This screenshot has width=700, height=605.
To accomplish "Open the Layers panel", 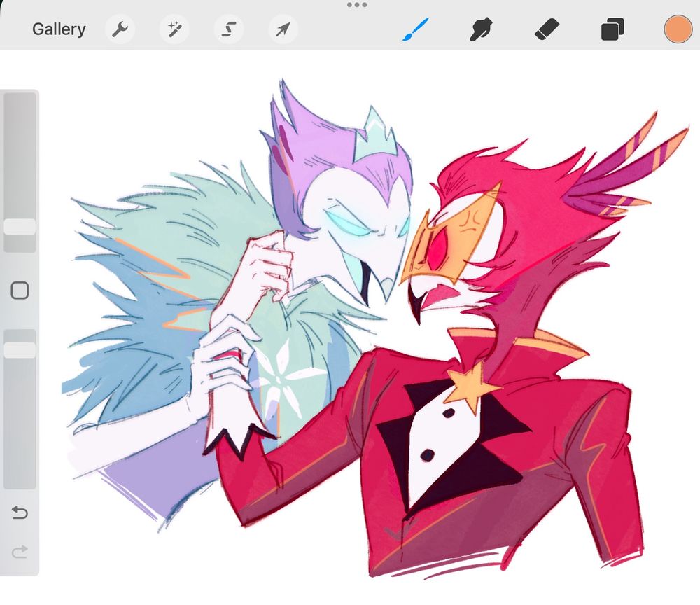I will 612,29.
